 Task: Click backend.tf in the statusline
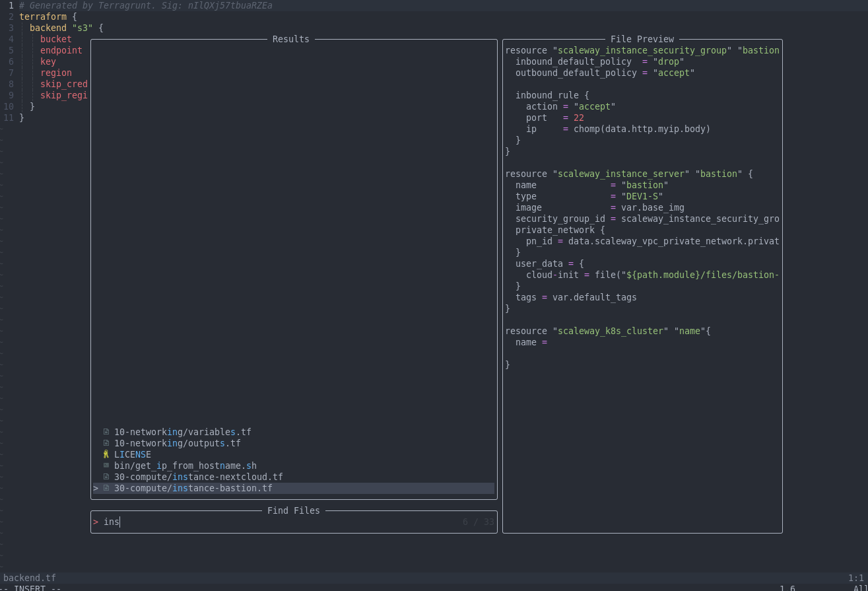(29, 578)
